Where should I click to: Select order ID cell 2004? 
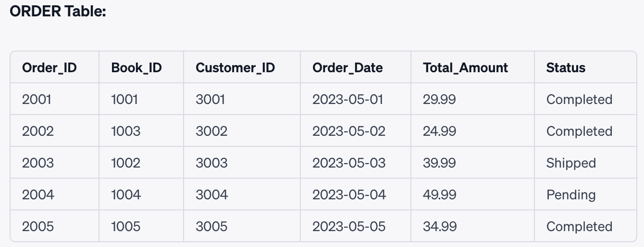tap(38, 195)
